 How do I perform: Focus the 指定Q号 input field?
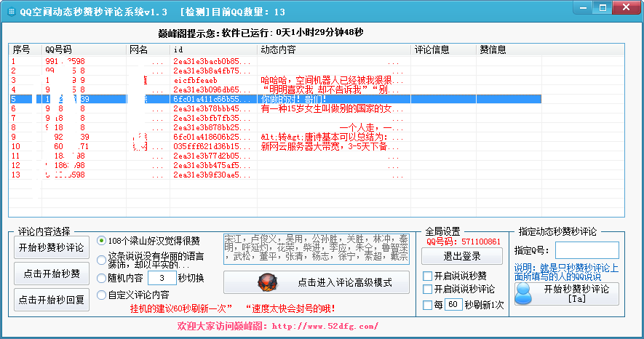pos(587,250)
